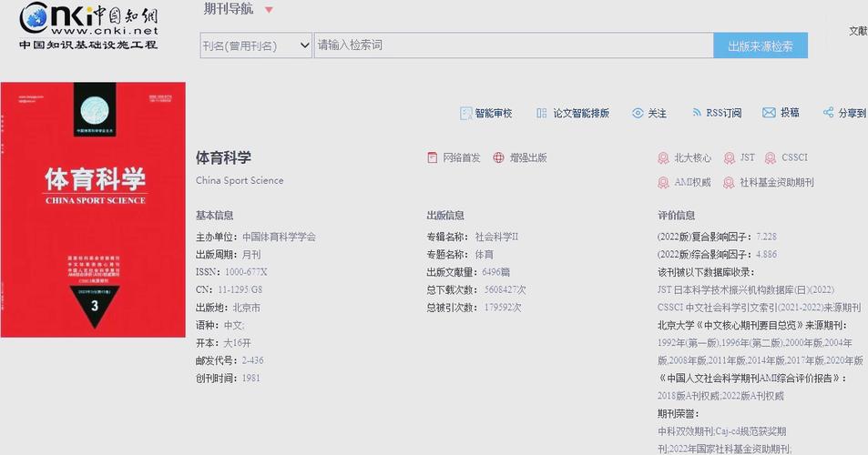Select the 综合影响因子 value 4.886
The image size is (868, 455).
point(767,254)
